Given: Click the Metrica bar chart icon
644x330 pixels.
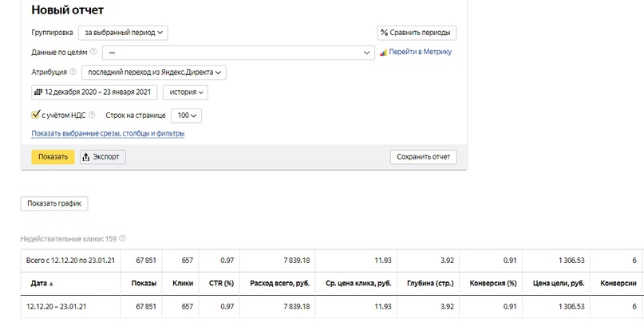Looking at the screenshot, I should click(384, 53).
